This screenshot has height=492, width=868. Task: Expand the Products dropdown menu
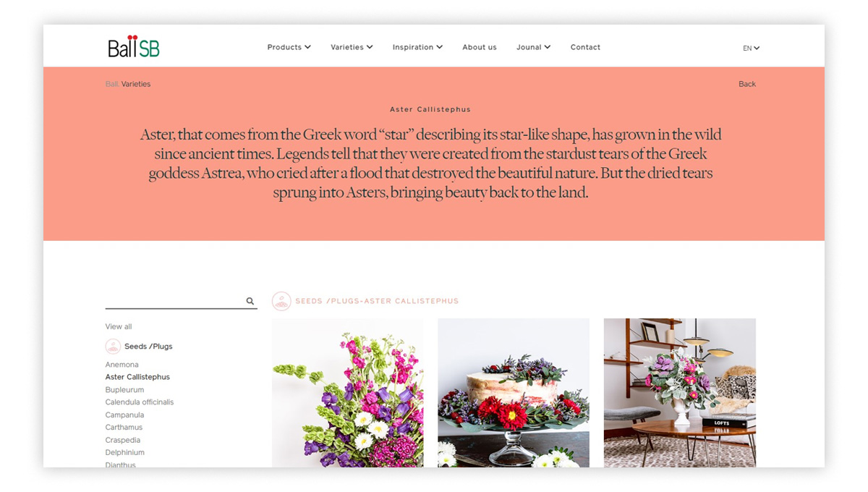[289, 47]
